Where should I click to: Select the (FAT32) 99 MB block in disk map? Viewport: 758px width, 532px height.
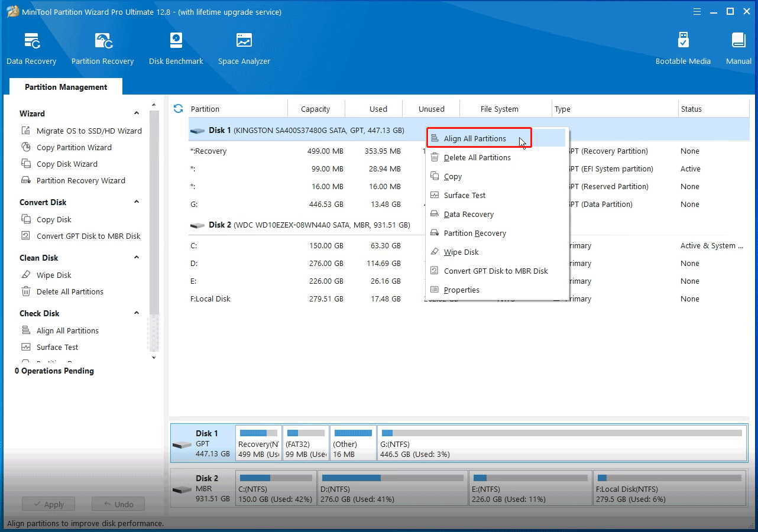point(306,443)
